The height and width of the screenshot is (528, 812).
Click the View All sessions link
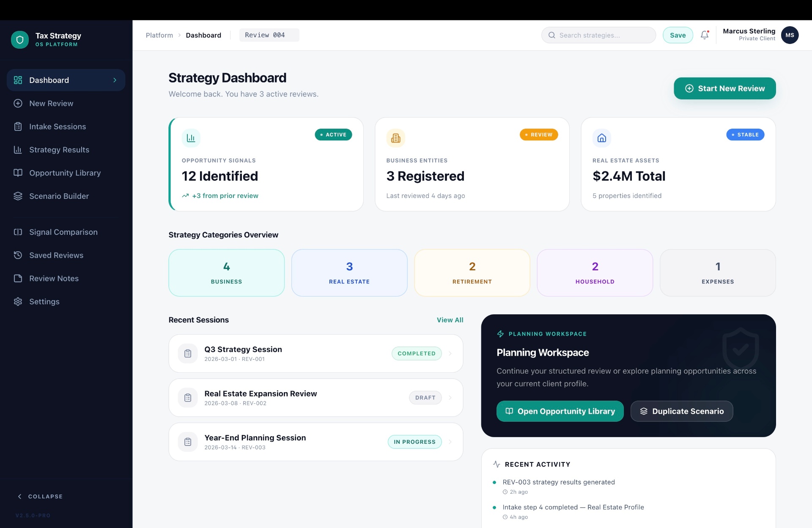click(450, 320)
